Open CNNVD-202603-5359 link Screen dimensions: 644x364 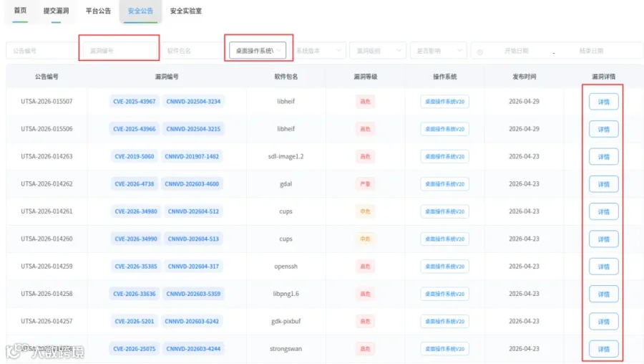point(193,294)
